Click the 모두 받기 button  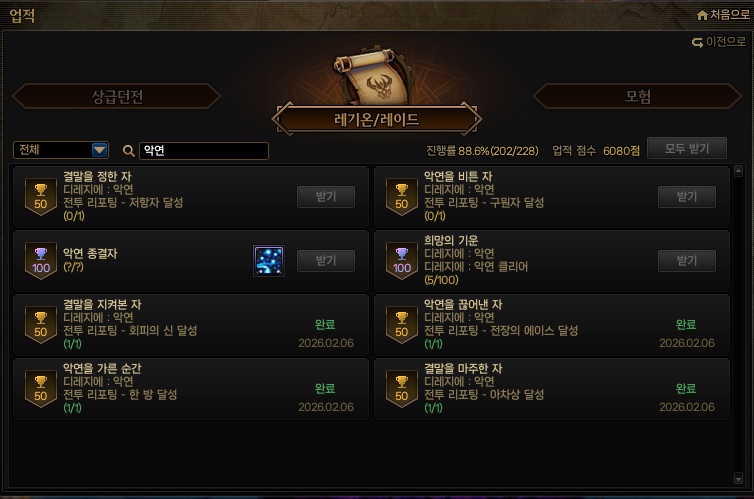click(687, 148)
